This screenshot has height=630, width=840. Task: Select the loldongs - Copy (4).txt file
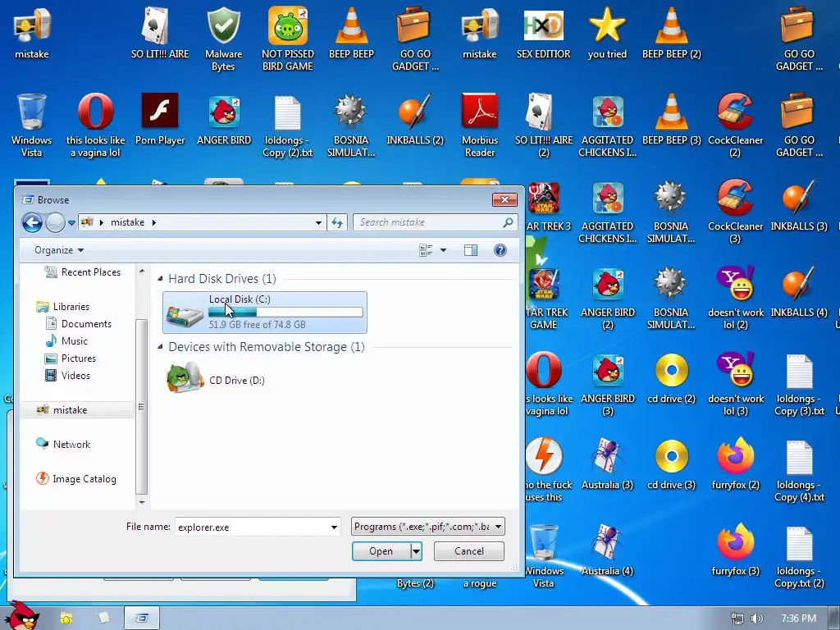click(x=799, y=470)
